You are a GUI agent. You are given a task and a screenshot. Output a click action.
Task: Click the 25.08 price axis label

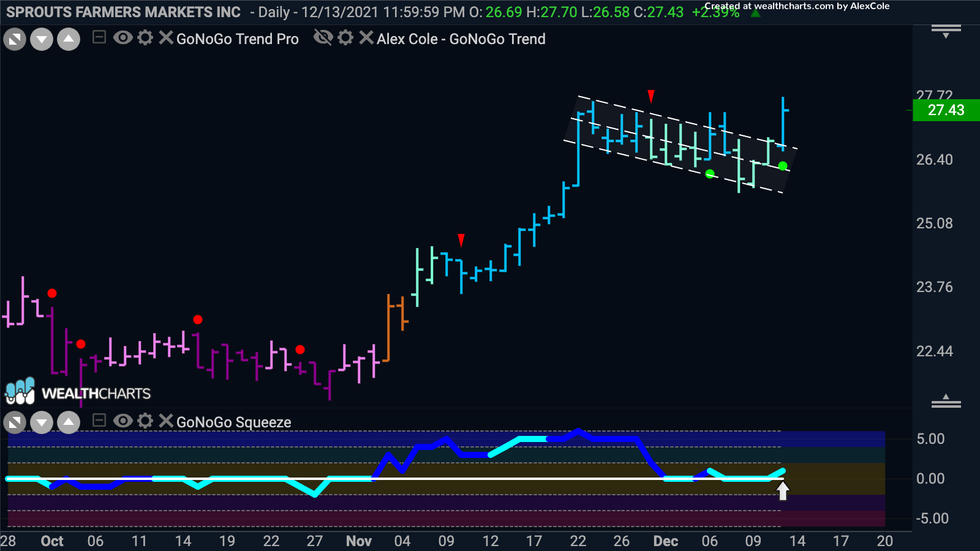(x=935, y=223)
